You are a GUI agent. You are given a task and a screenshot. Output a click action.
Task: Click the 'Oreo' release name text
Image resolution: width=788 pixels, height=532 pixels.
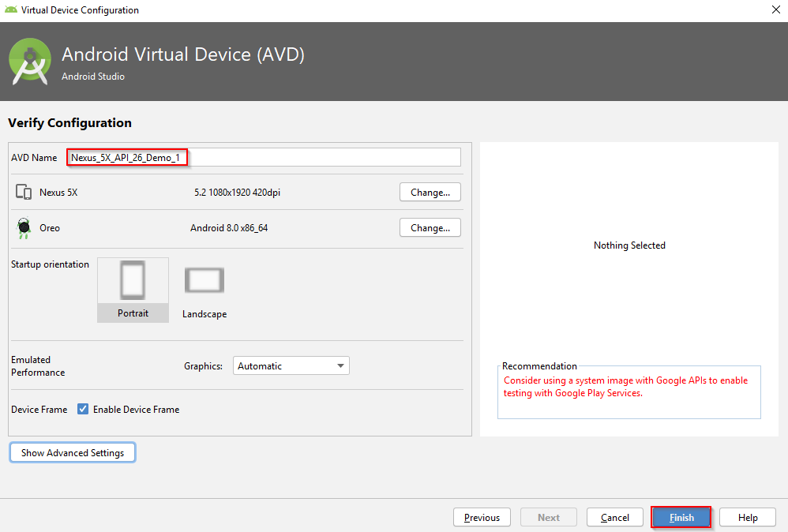click(50, 228)
